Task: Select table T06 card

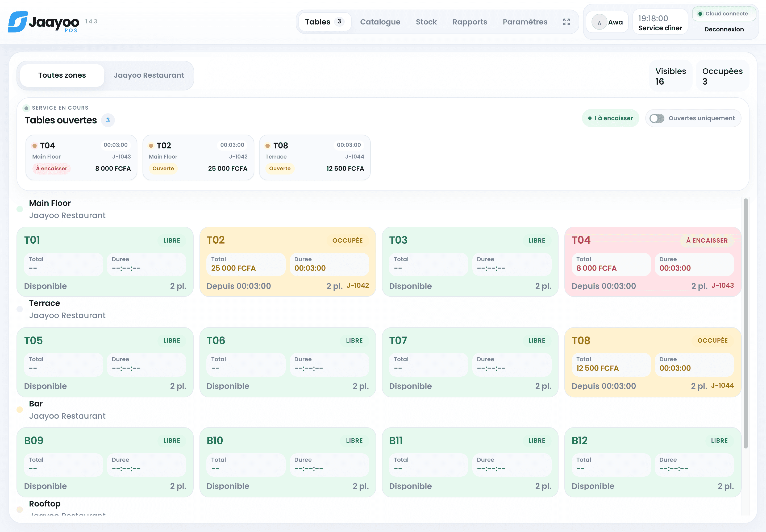Action: [287, 362]
